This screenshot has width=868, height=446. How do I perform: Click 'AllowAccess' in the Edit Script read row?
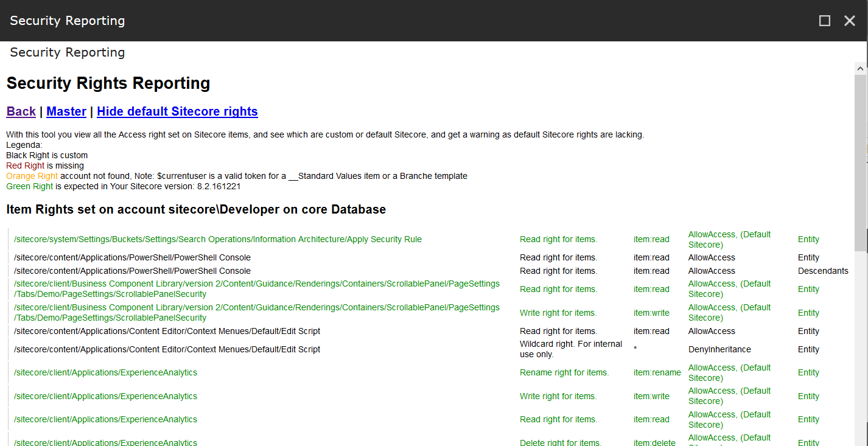point(712,331)
